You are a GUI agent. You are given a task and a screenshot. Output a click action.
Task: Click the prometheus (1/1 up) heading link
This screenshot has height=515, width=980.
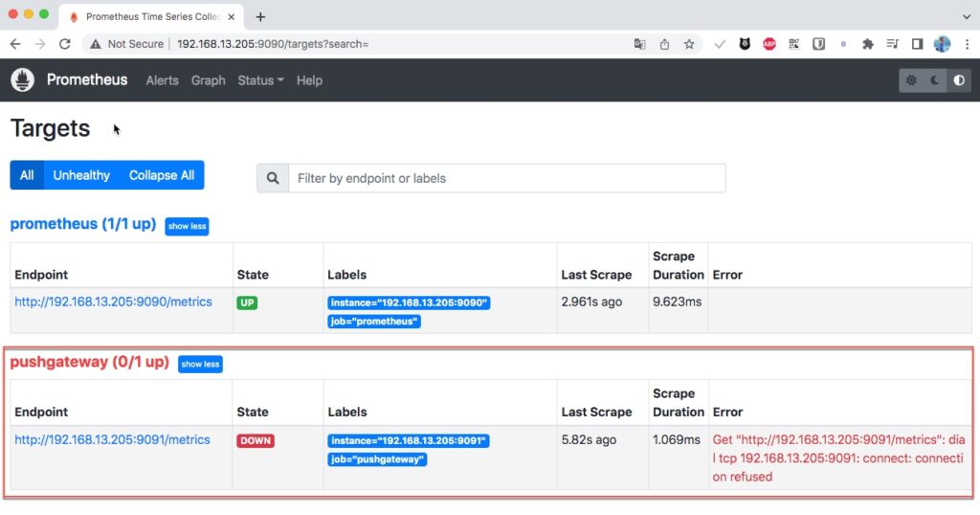(x=83, y=224)
